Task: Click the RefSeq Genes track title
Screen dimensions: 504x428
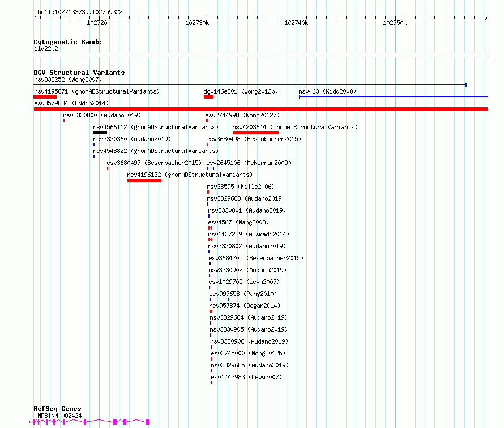Action: (57, 409)
